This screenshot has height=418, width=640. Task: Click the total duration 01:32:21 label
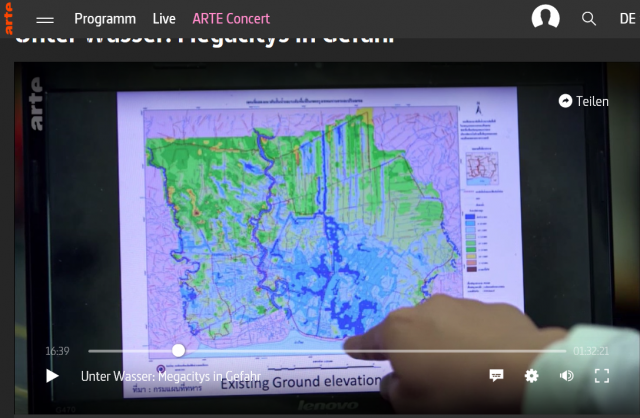591,351
